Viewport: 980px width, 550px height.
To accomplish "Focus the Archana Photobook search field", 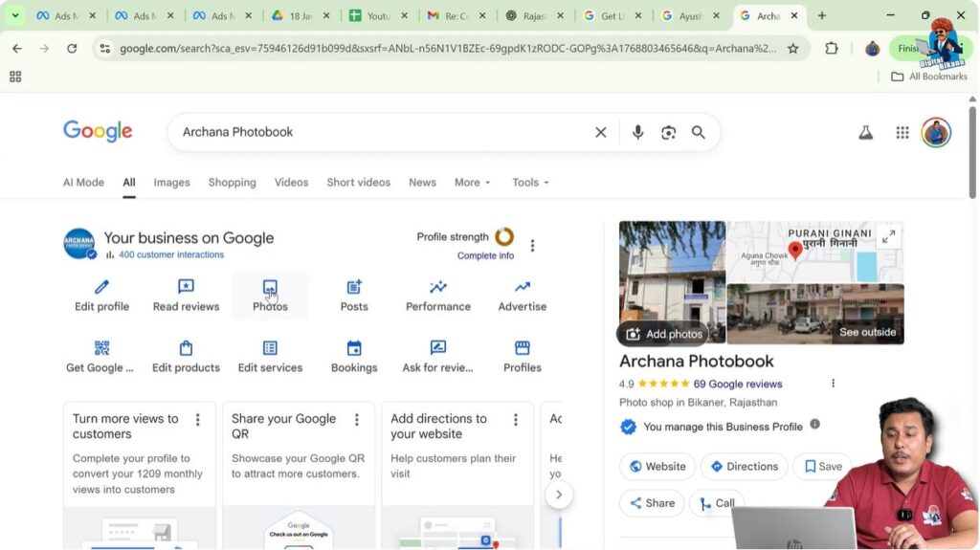I will 385,133.
